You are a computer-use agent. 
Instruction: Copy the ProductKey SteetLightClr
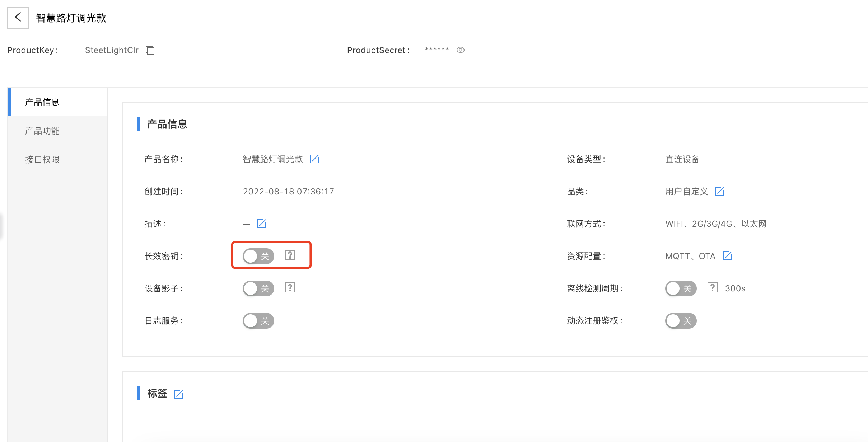tap(150, 50)
